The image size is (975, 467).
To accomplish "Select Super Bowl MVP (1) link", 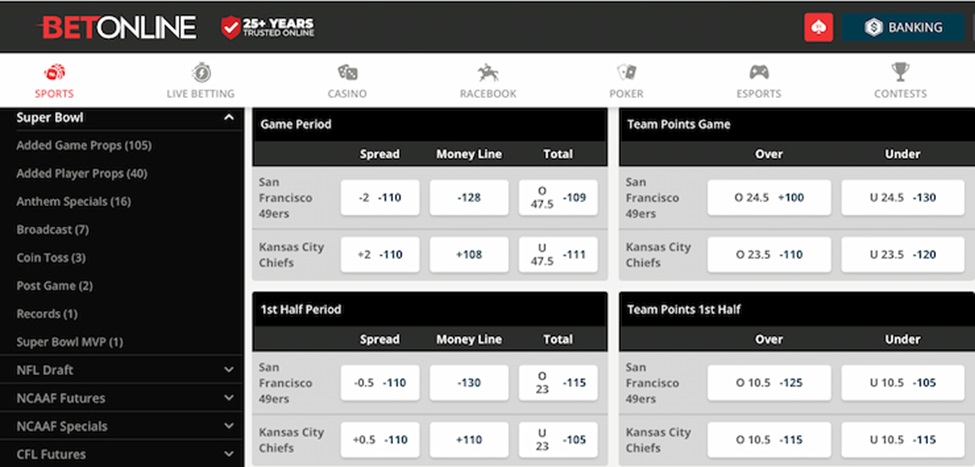I will click(70, 342).
